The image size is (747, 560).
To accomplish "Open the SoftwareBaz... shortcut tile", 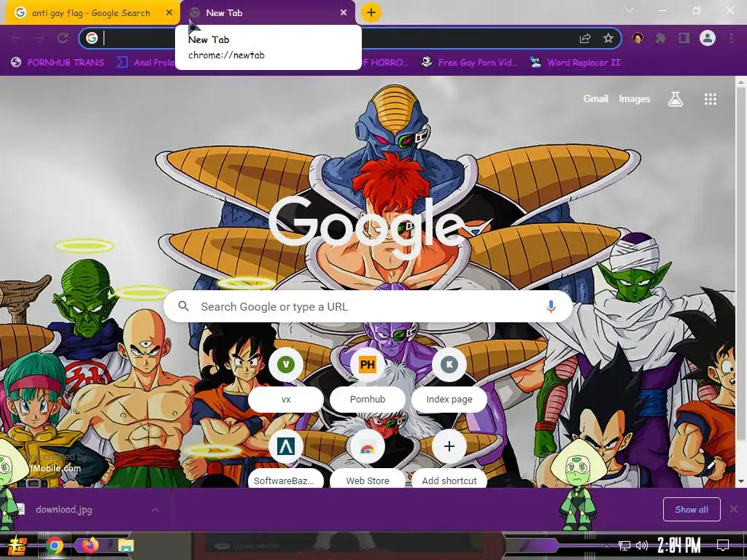I will 286,459.
